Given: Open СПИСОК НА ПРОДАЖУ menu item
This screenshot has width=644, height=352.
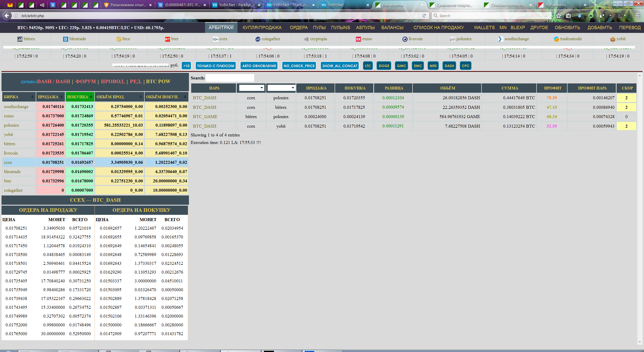Looking at the screenshot, I should (x=438, y=28).
